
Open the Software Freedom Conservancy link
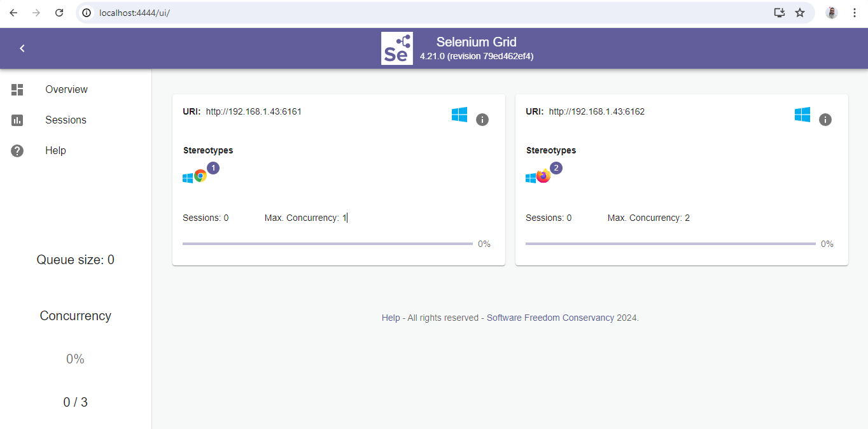click(550, 318)
